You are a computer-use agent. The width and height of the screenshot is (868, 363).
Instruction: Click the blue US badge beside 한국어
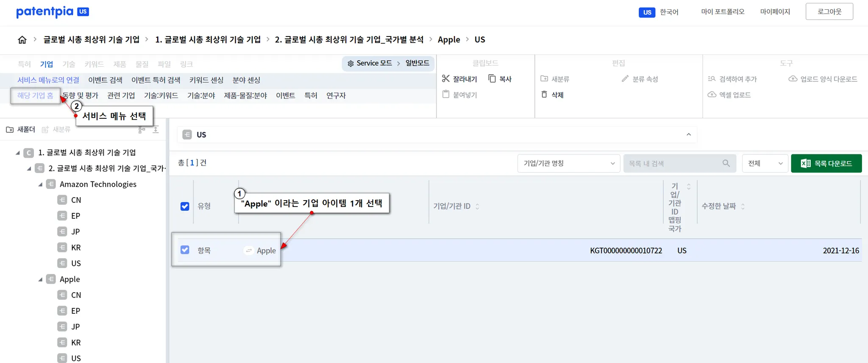(x=647, y=12)
